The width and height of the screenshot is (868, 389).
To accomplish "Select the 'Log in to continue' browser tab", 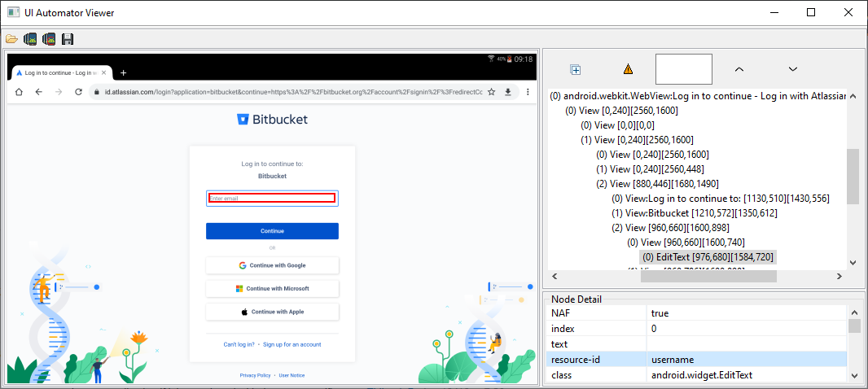I will 61,72.
